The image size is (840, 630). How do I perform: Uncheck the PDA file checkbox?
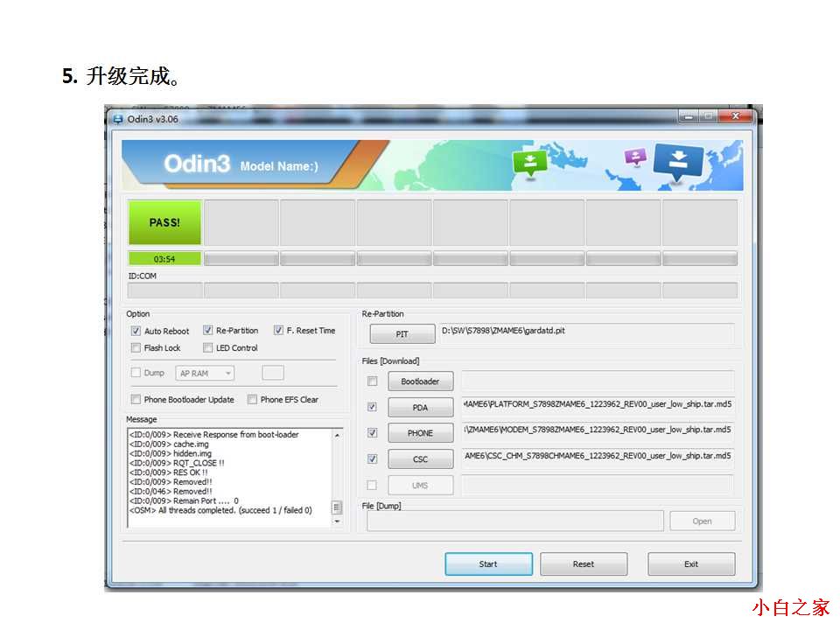coord(373,407)
